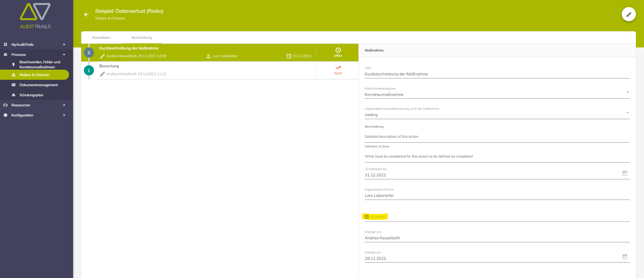Click the Konfiguration gear icon
The height and width of the screenshot is (278, 644).
(x=5, y=115)
